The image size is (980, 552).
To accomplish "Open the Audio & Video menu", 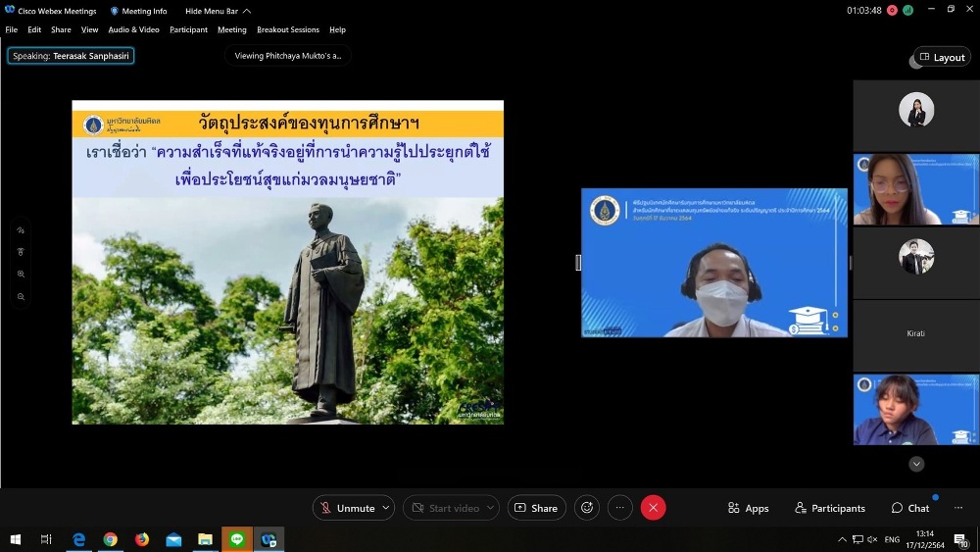I will 133,29.
